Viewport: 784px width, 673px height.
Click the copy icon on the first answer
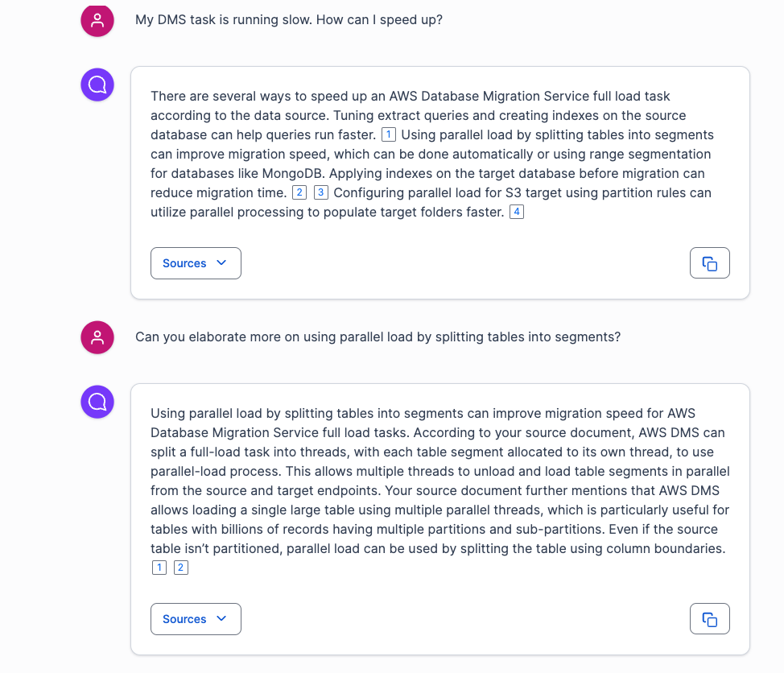coord(709,262)
